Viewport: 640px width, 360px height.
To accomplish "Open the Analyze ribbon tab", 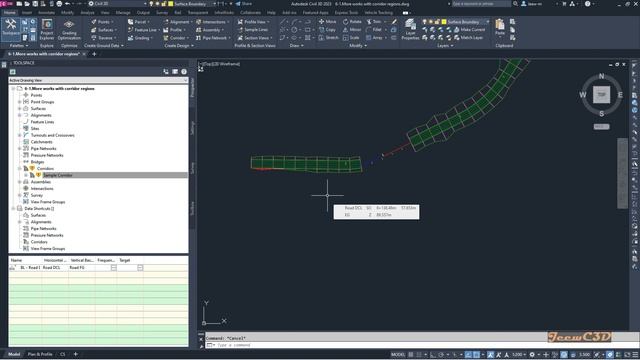I will point(87,13).
